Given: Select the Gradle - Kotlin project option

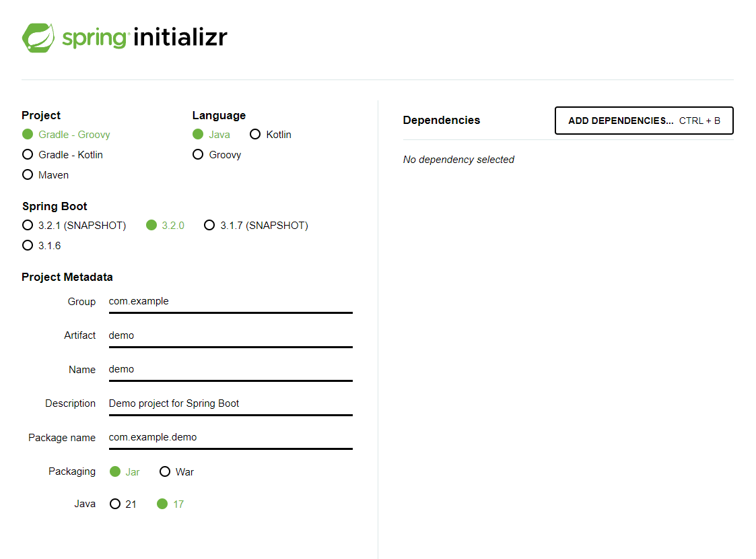Looking at the screenshot, I should pyautogui.click(x=63, y=155).
